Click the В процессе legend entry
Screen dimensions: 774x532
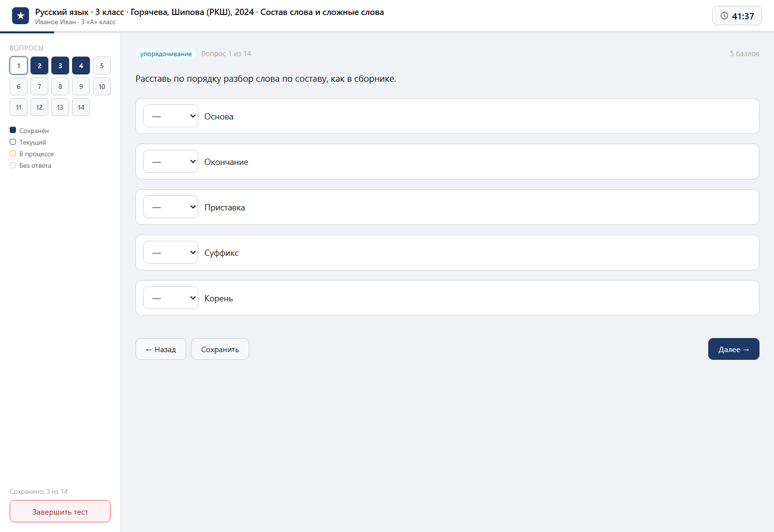click(x=32, y=154)
